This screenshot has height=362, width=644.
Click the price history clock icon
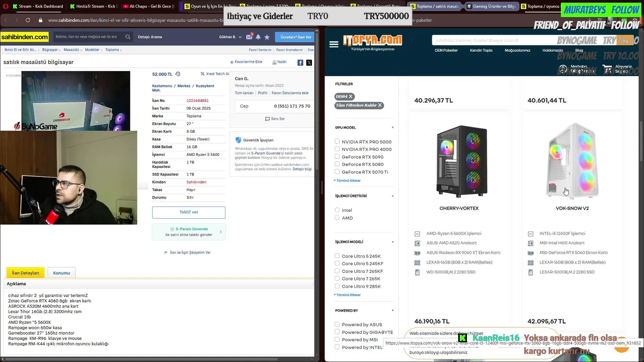click(x=178, y=74)
